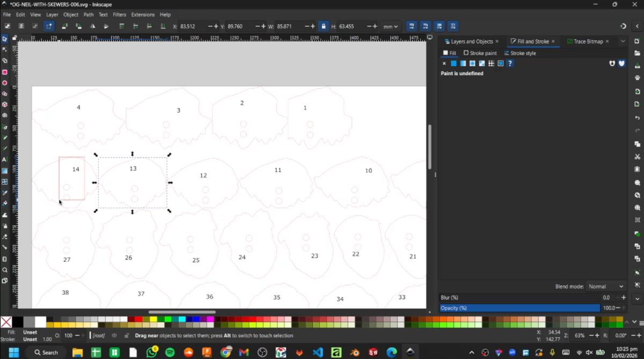Screen dimensions: 644x359
Task: Switch to the Layers and Objects tab
Action: [472, 41]
